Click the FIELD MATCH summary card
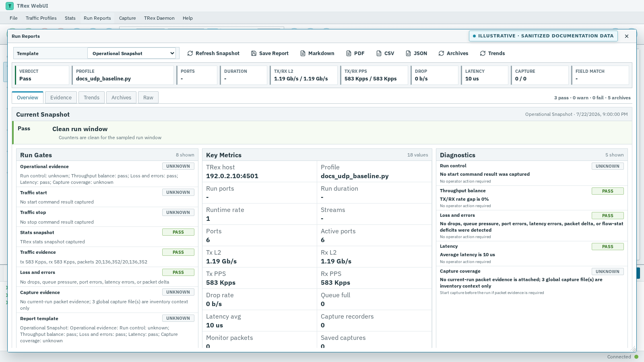The height and width of the screenshot is (362, 644). click(600, 75)
